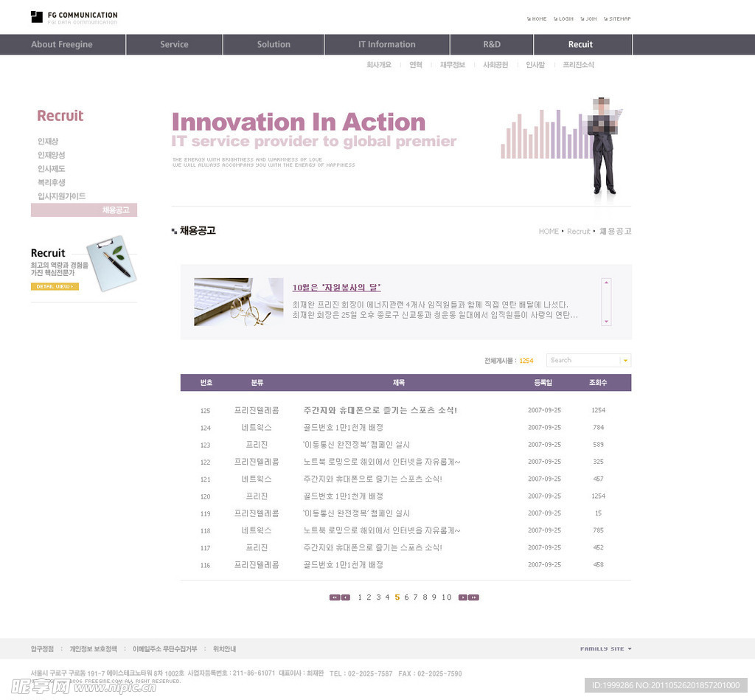Go to first page of pagination
755x700 pixels.
point(335,597)
